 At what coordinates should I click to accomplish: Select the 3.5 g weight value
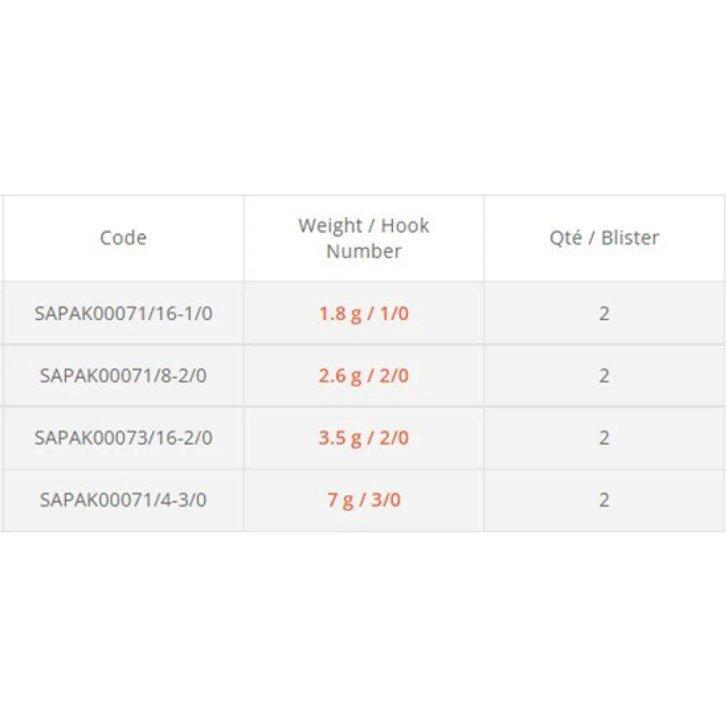pos(337,438)
